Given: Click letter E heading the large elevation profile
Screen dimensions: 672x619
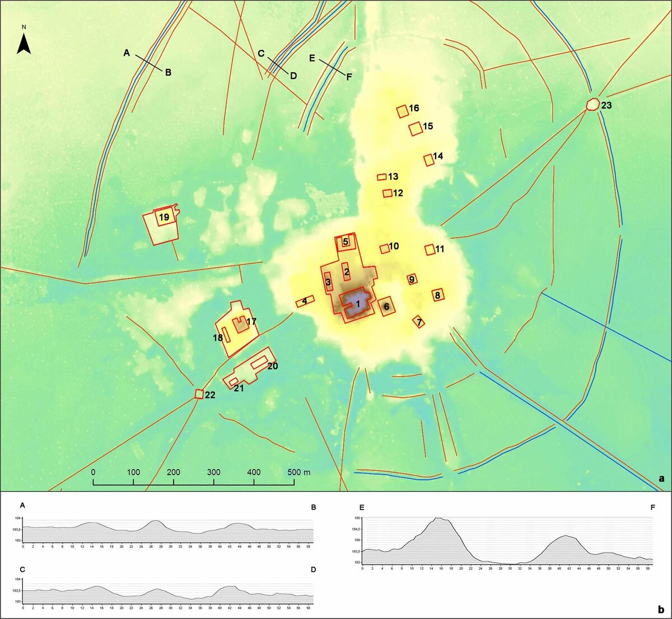Looking at the screenshot, I should (x=362, y=508).
